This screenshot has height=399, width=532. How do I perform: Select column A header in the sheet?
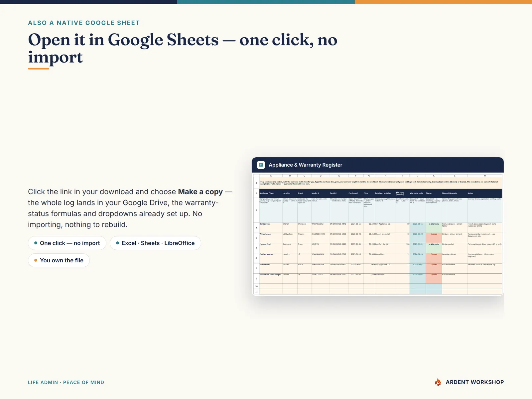(271, 176)
